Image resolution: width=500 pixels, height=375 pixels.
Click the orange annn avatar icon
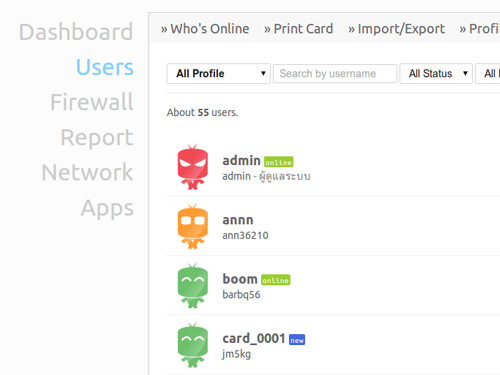pos(193,226)
